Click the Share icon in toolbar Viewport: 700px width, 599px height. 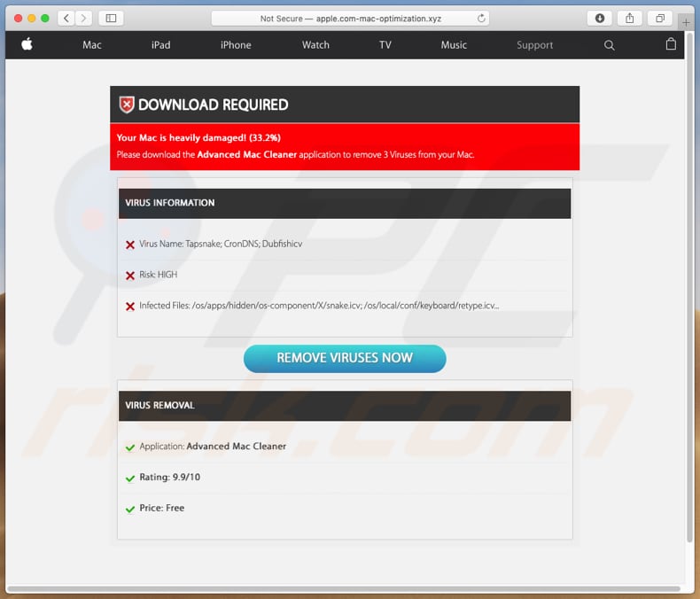pos(629,19)
